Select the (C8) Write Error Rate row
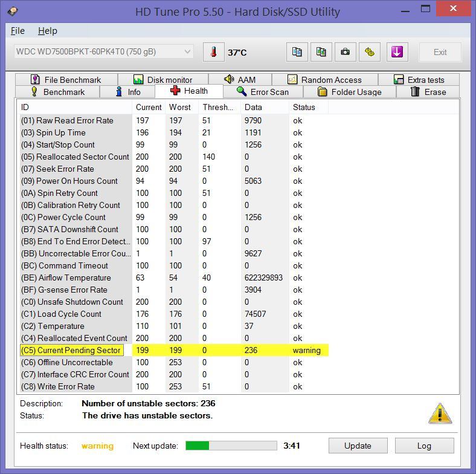The height and width of the screenshot is (474, 476). (x=174, y=386)
